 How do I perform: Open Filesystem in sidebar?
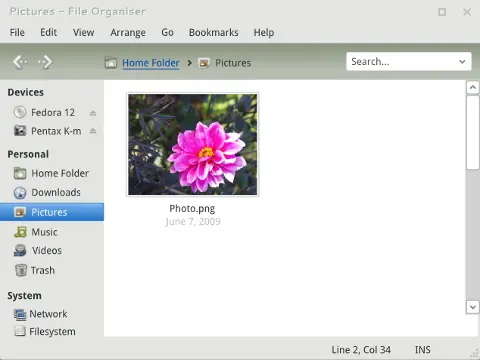click(x=52, y=332)
